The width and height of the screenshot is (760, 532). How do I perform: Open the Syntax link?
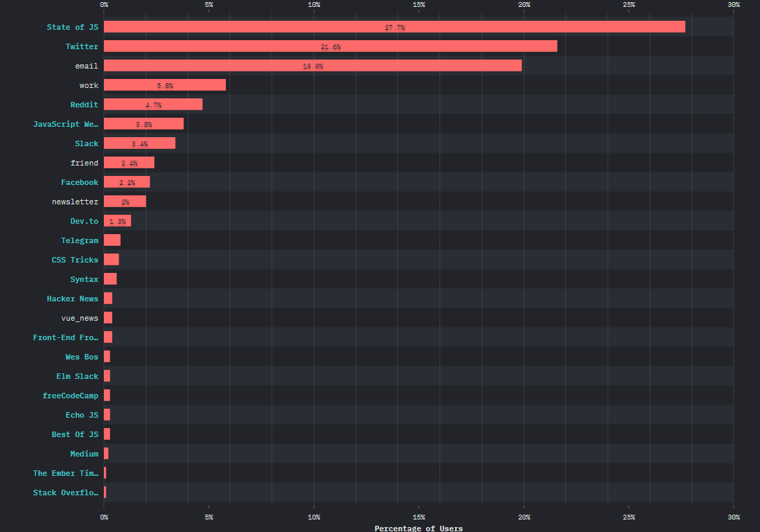click(85, 279)
